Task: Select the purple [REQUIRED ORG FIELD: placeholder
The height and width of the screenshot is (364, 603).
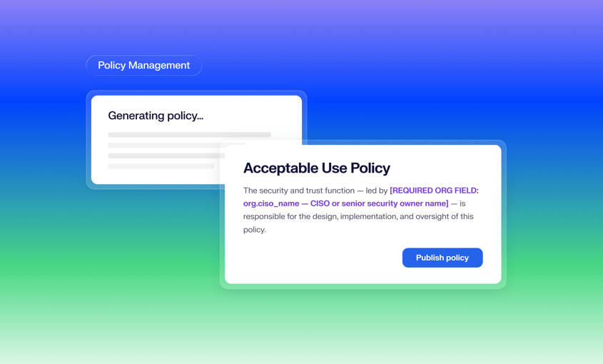Action: [434, 191]
